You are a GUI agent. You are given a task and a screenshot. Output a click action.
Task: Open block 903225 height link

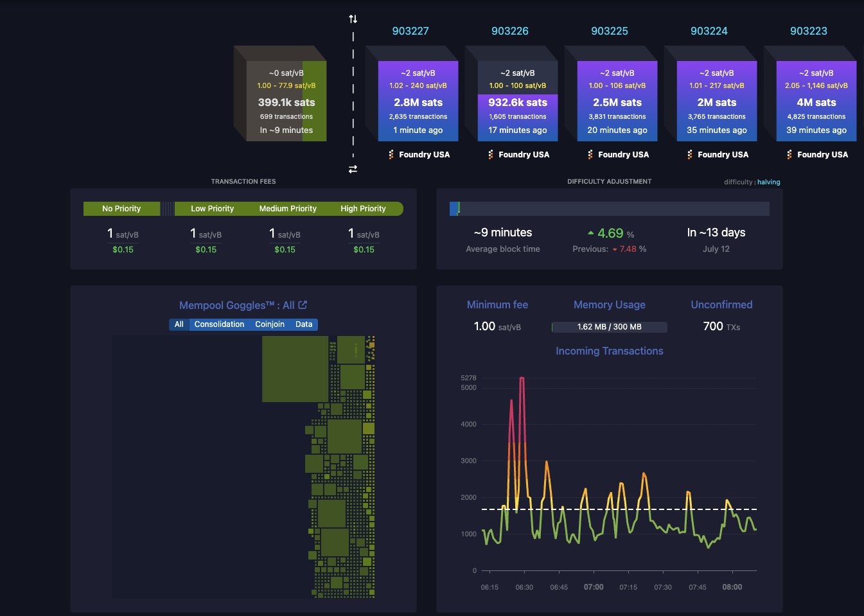[610, 31]
